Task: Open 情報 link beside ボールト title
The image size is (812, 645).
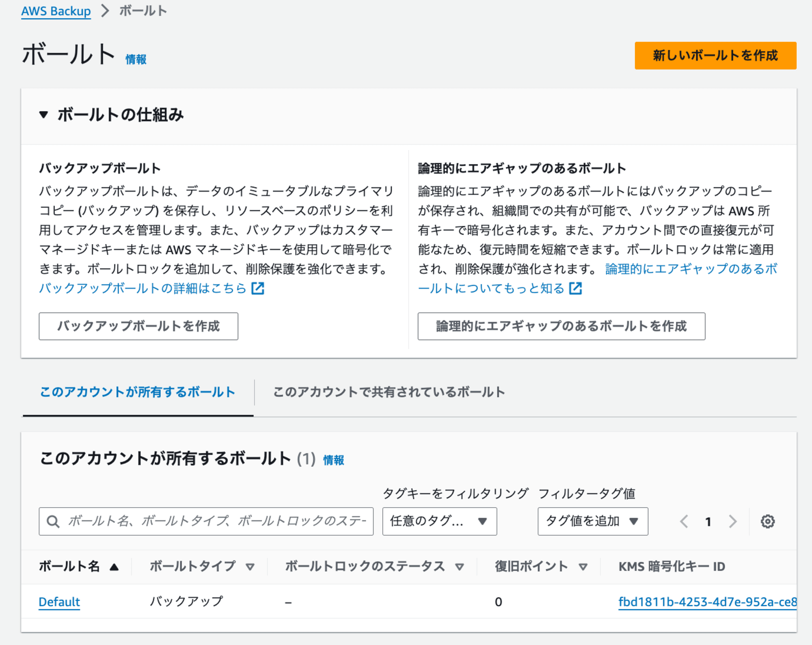Action: (136, 59)
